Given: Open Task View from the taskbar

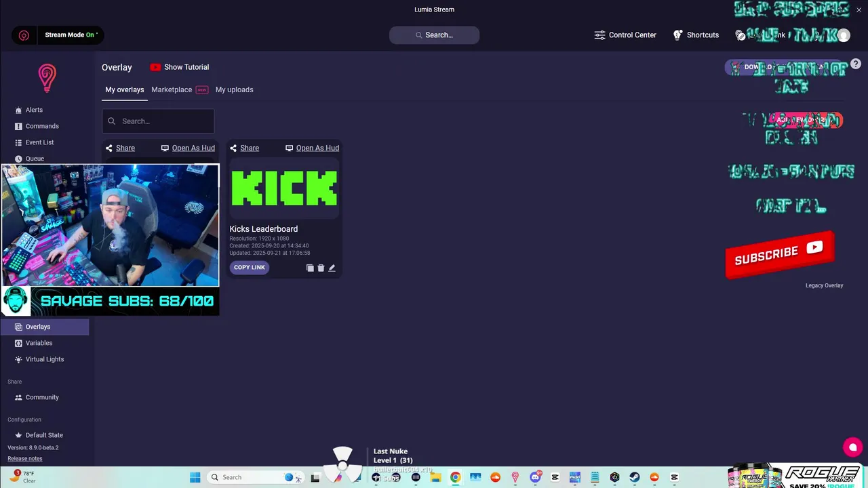Looking at the screenshot, I should pyautogui.click(x=315, y=477).
